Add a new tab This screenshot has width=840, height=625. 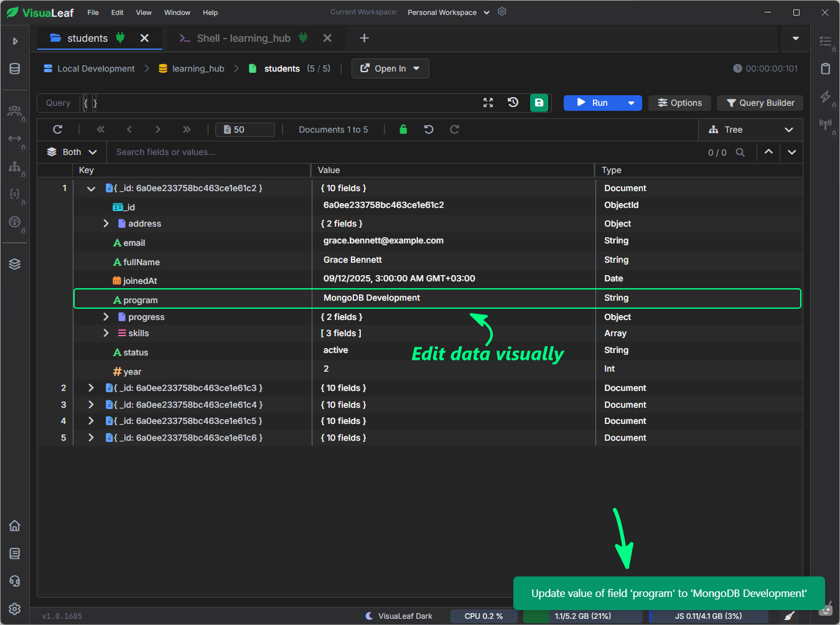tap(364, 38)
